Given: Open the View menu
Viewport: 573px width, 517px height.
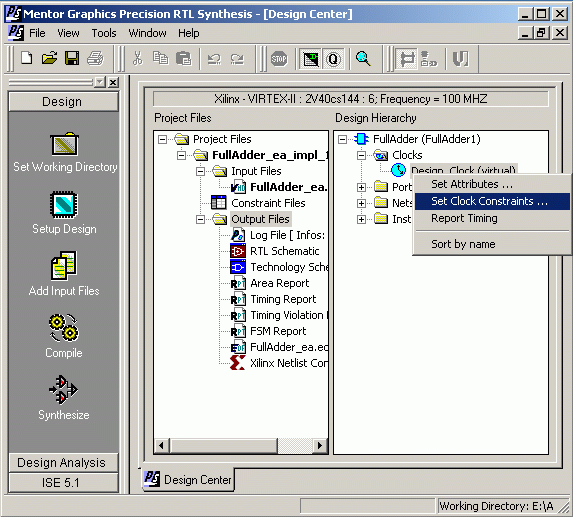Looking at the screenshot, I should 68,33.
